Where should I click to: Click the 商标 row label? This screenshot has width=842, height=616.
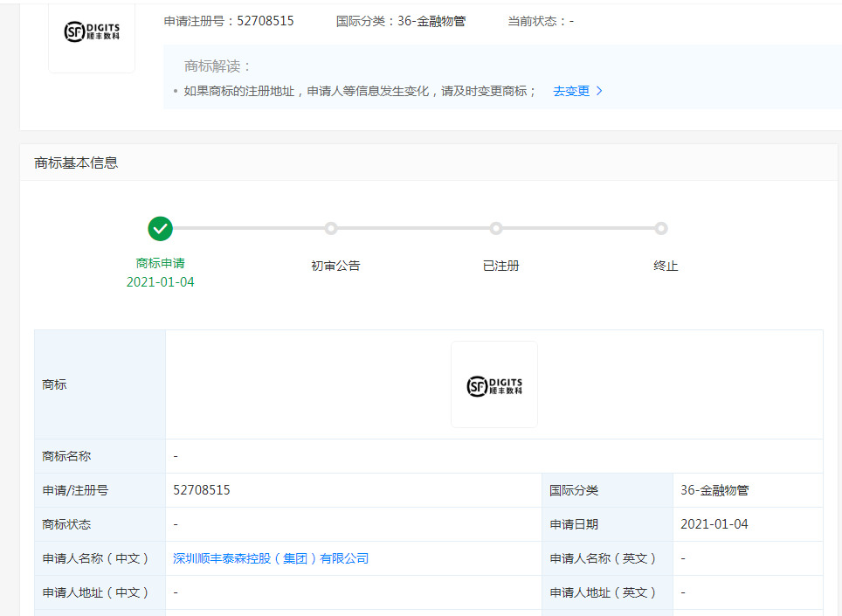pos(54,384)
